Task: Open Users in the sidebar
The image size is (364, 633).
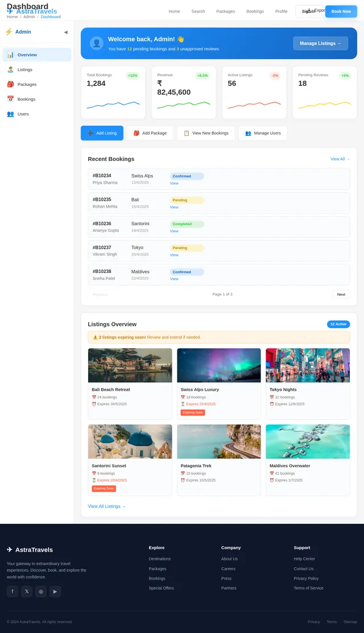Action: pos(37,114)
